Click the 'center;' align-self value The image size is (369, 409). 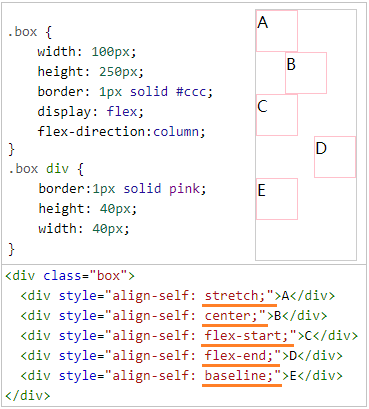click(231, 316)
